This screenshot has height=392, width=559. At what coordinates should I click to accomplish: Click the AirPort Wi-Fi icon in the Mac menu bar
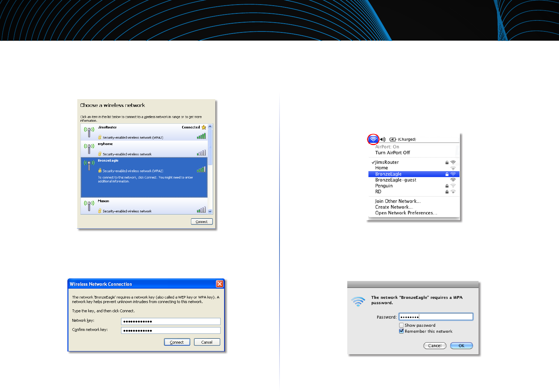[x=373, y=139]
